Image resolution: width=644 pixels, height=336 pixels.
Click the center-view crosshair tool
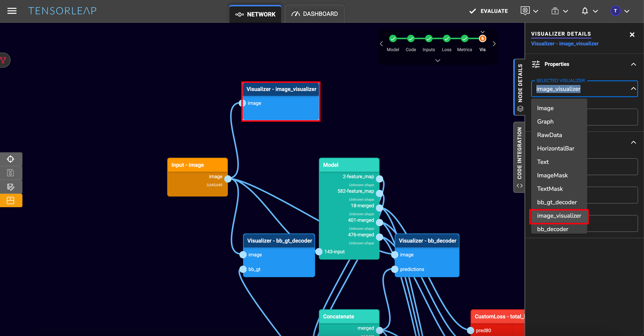[x=10, y=159]
